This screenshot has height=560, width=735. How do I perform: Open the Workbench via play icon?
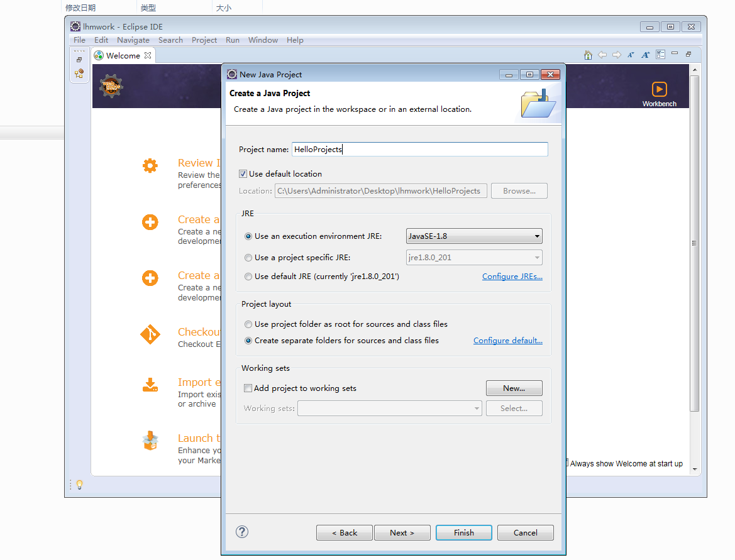tap(659, 89)
